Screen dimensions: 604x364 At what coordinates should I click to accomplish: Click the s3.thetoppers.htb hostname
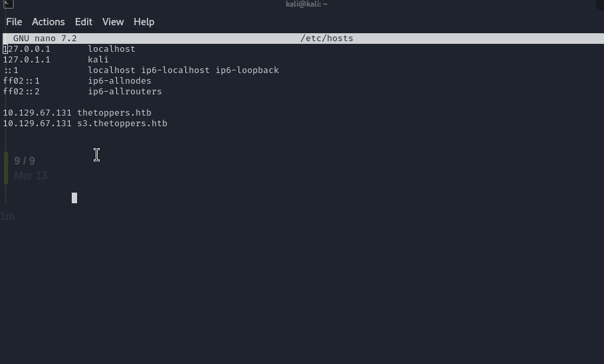pos(122,124)
